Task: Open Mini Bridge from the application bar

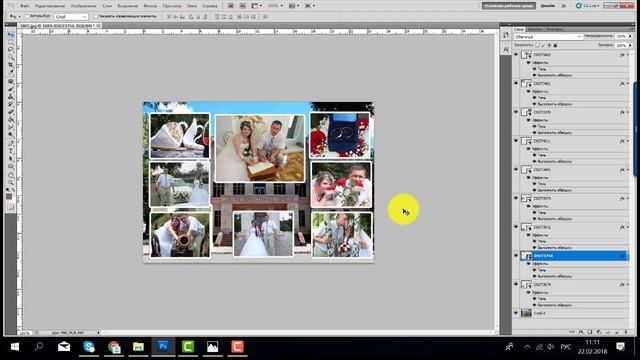Action: [242, 6]
